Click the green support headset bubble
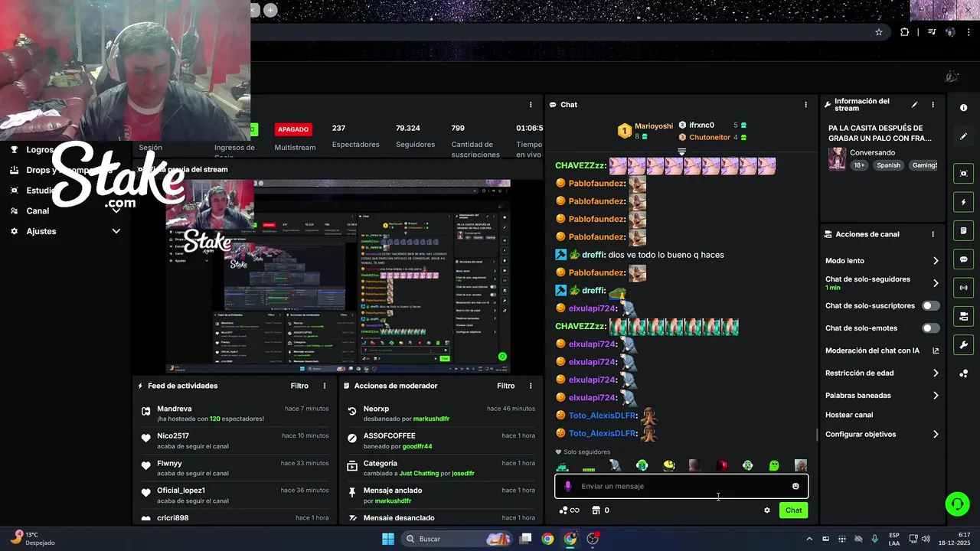 click(956, 504)
